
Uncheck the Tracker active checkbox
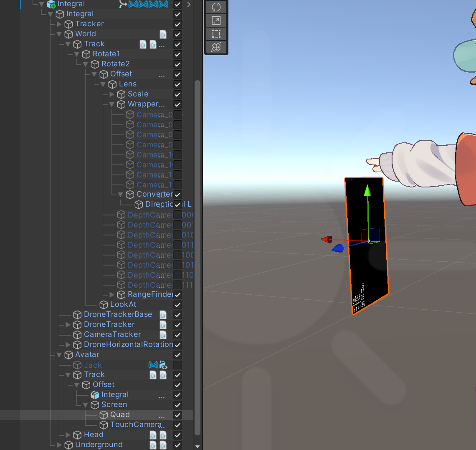[178, 24]
